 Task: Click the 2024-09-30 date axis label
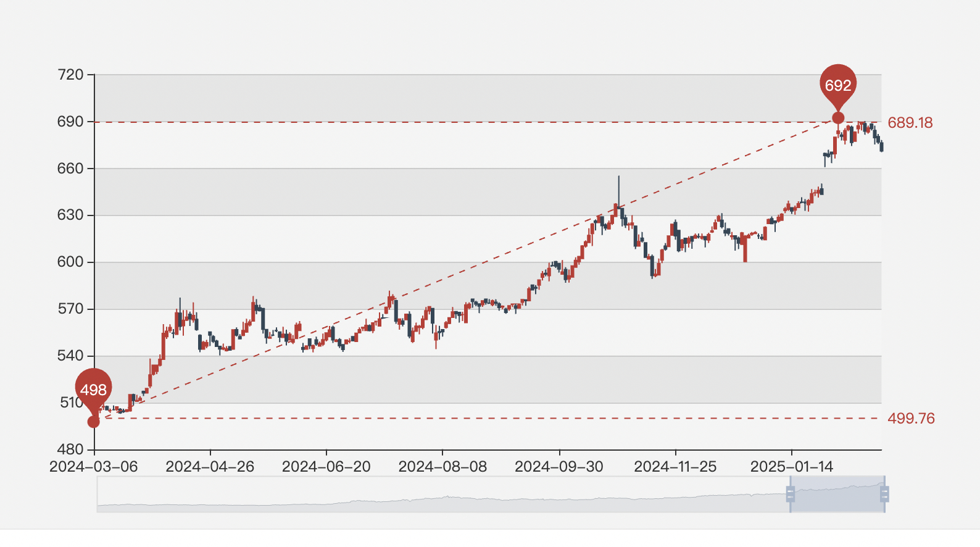[559, 467]
